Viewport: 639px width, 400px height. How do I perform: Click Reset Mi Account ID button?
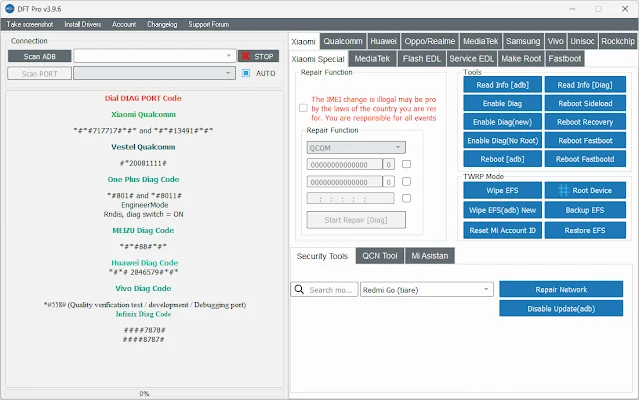pos(502,230)
